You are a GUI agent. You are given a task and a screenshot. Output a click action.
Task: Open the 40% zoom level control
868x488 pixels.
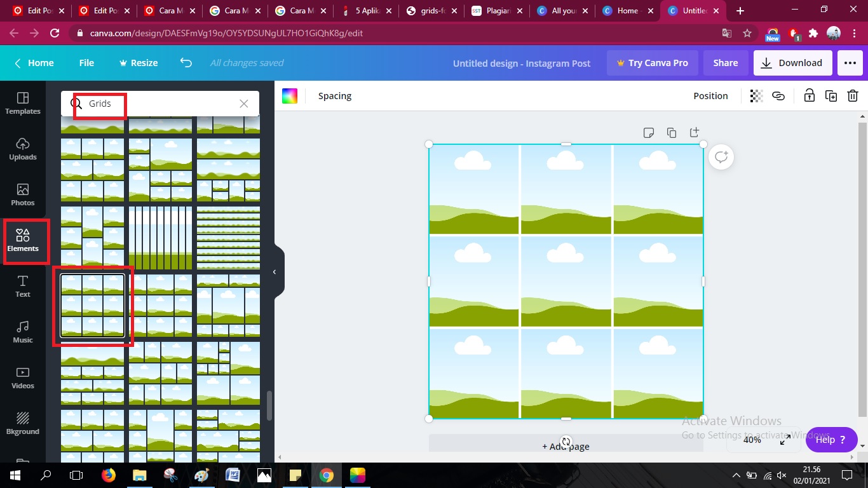752,440
